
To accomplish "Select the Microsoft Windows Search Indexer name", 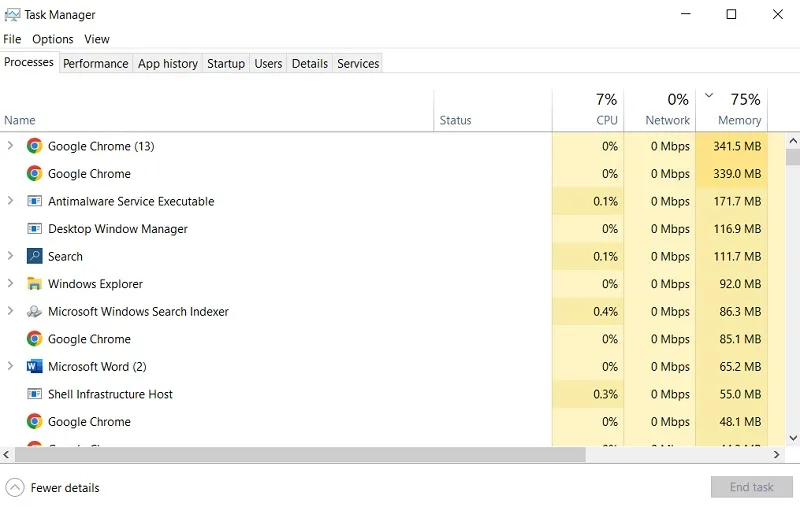I will click(138, 312).
